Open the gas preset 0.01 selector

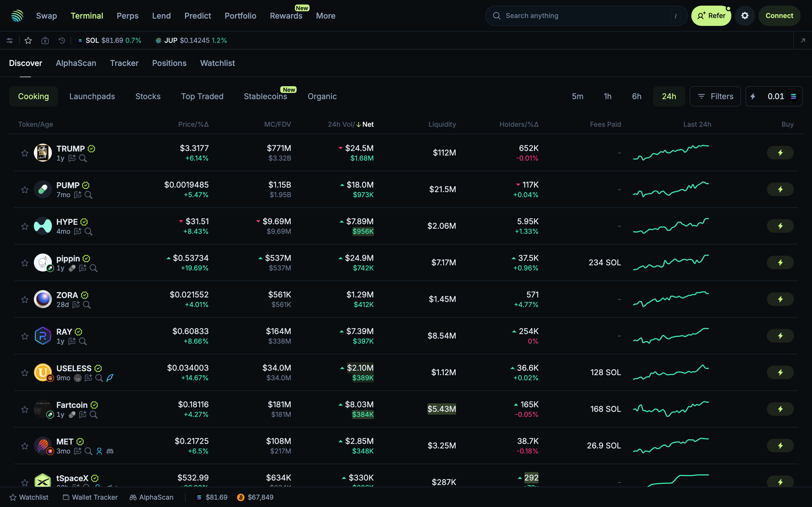(x=774, y=96)
